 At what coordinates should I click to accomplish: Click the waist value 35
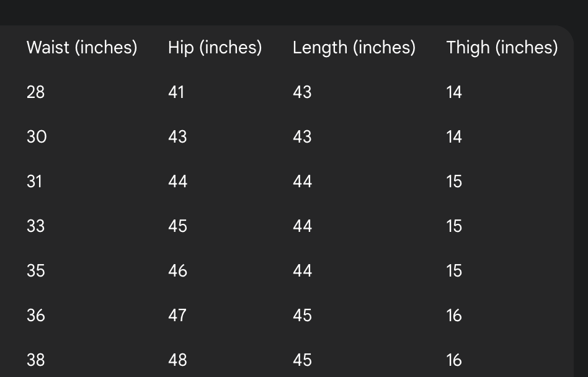coord(35,270)
